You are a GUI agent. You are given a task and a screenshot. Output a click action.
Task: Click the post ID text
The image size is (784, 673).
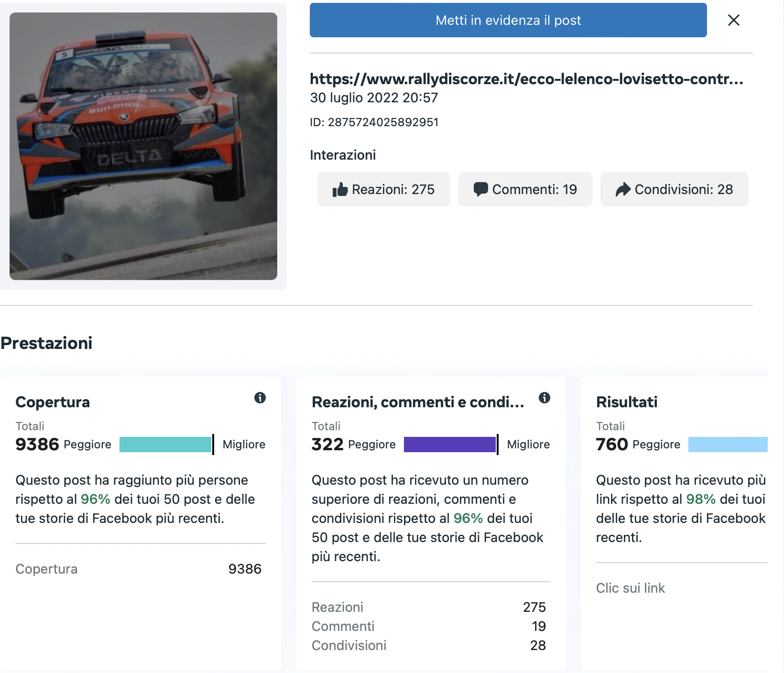coord(374,122)
